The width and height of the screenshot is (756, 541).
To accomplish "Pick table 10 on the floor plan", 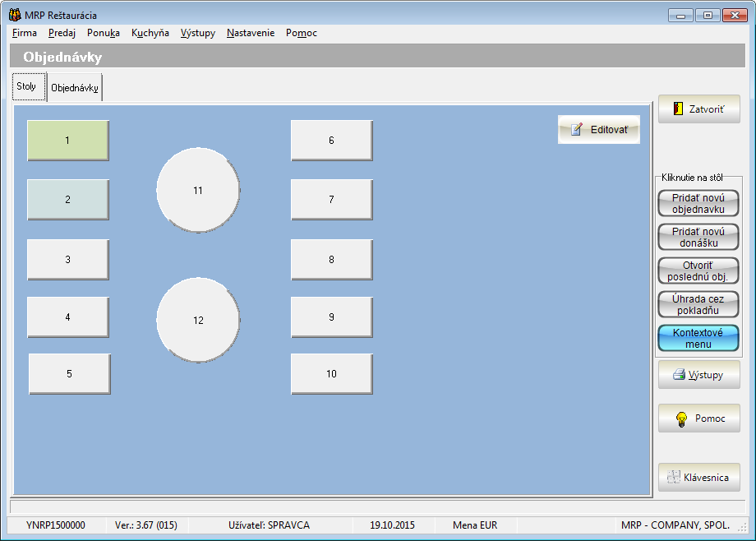I will tap(331, 373).
